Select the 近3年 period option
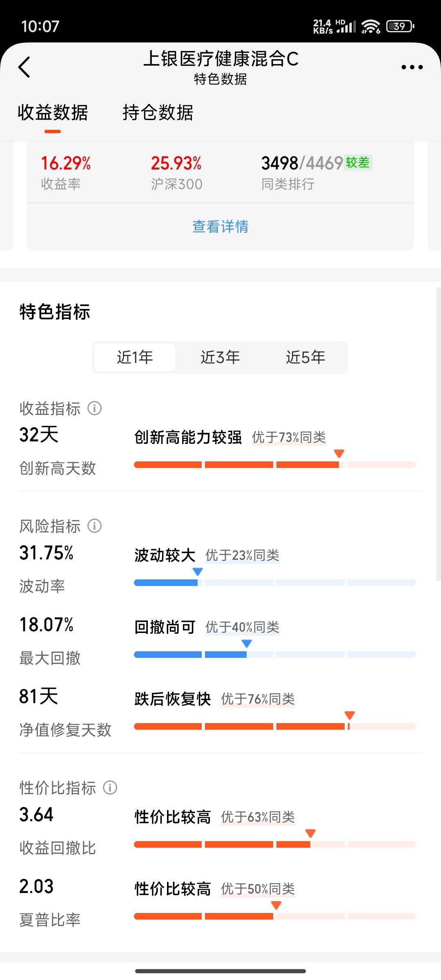The image size is (441, 980). 220,357
